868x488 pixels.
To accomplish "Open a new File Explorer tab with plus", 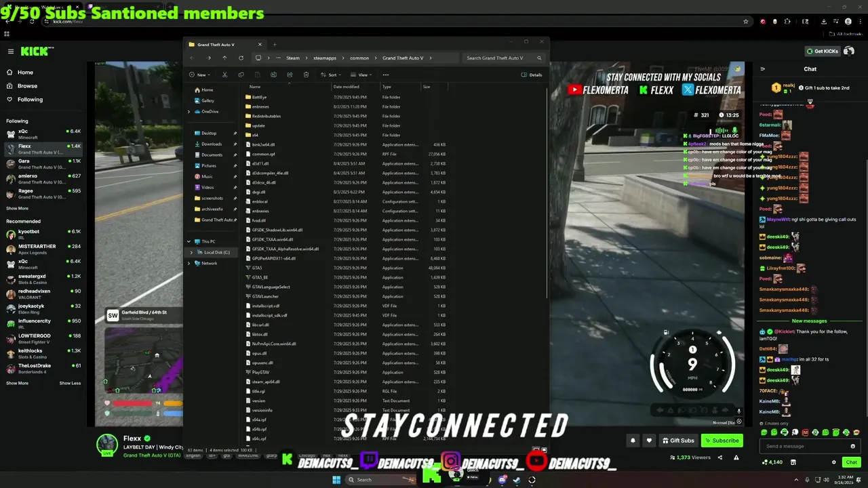I will [x=275, y=45].
